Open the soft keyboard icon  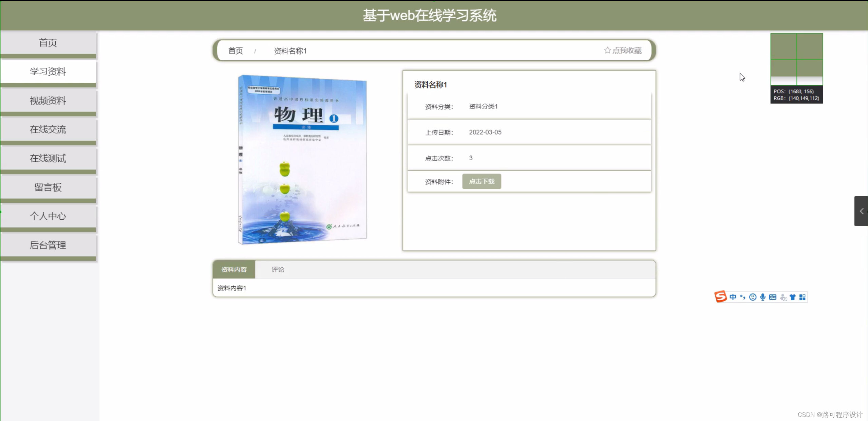(772, 297)
